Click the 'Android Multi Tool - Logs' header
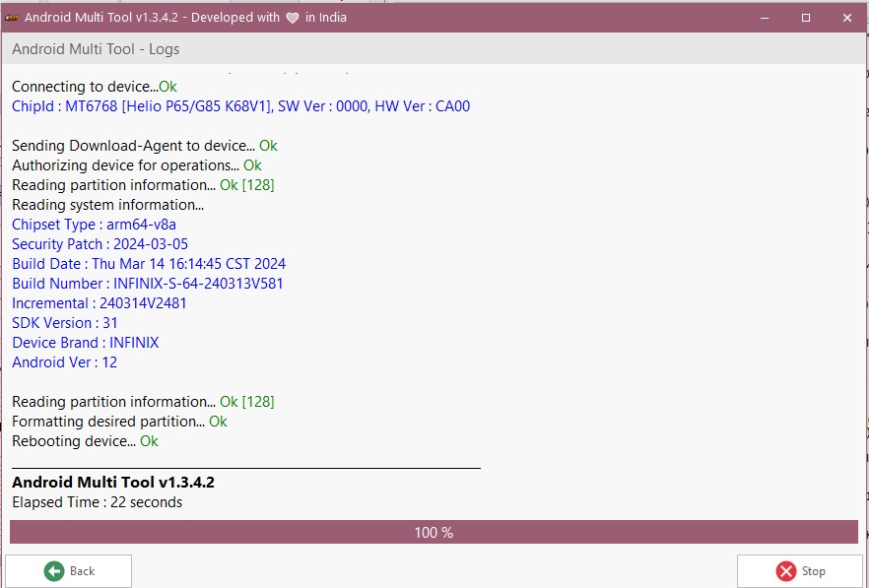The height and width of the screenshot is (588, 869). pyautogui.click(x=96, y=49)
